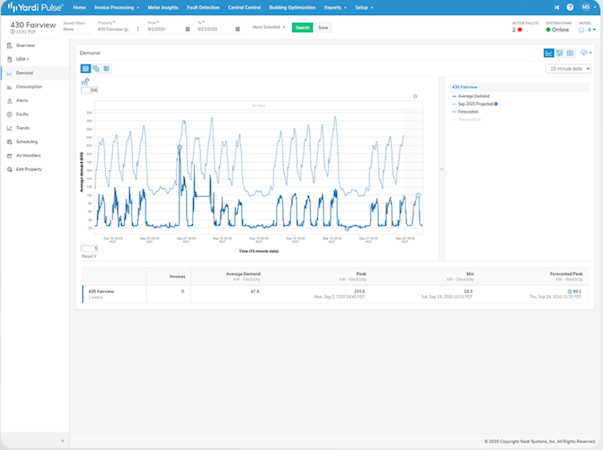The width and height of the screenshot is (603, 450).
Task: Toggle Average Demand series in legend
Action: [x=471, y=96]
